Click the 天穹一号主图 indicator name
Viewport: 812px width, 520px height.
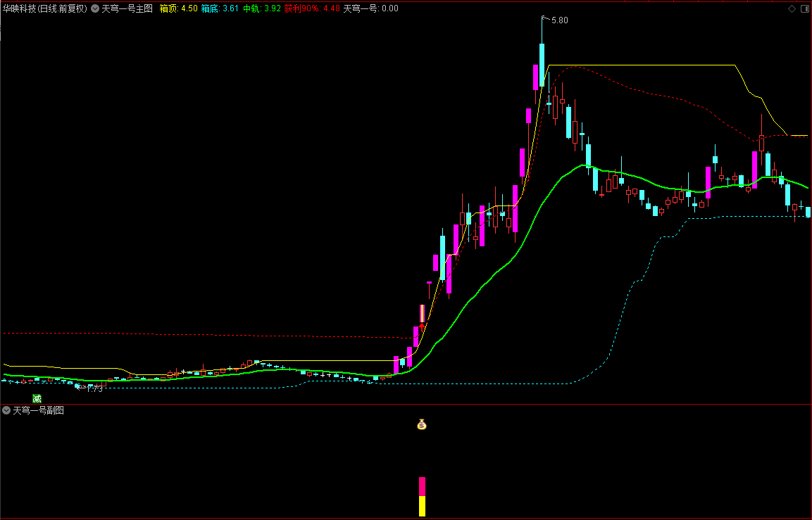[127, 8]
